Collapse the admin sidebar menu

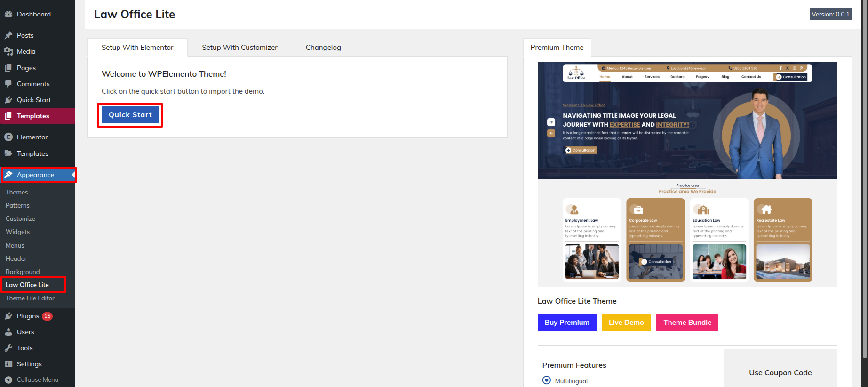tap(38, 379)
